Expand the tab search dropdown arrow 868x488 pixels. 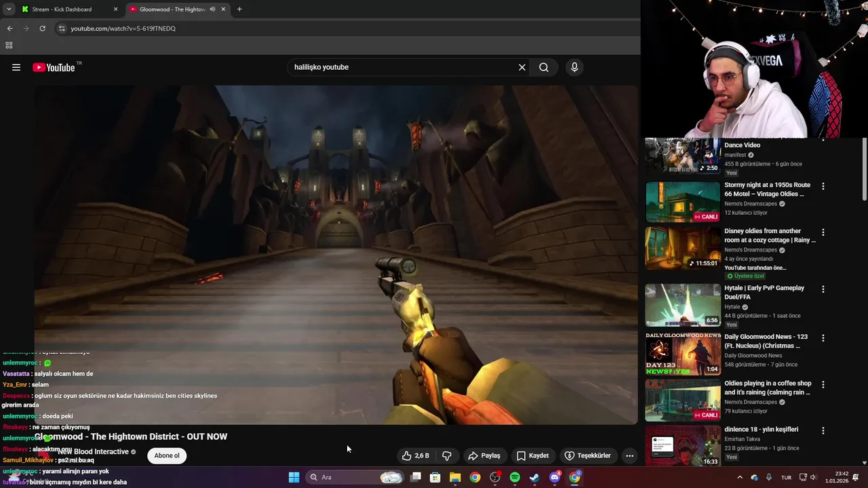click(9, 9)
